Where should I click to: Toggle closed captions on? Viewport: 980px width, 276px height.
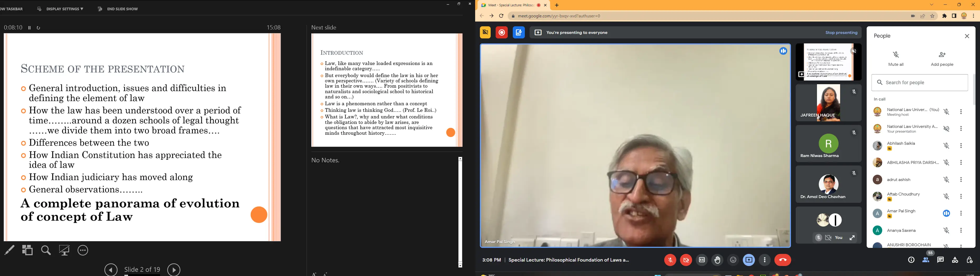(702, 260)
